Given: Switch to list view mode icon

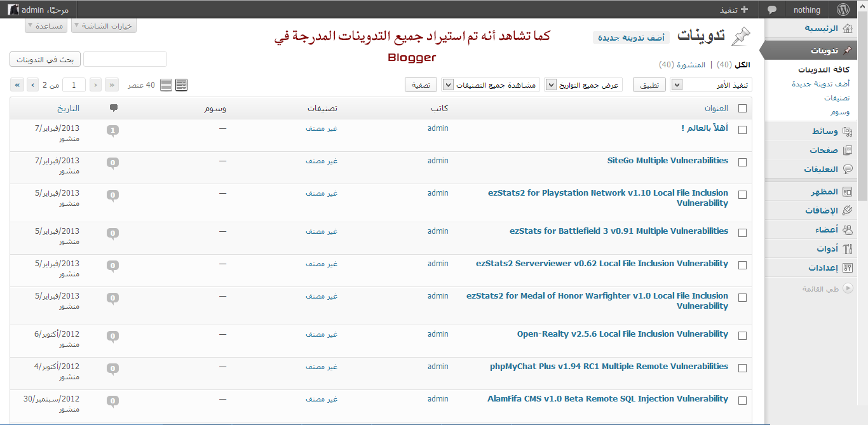Looking at the screenshot, I should point(181,85).
